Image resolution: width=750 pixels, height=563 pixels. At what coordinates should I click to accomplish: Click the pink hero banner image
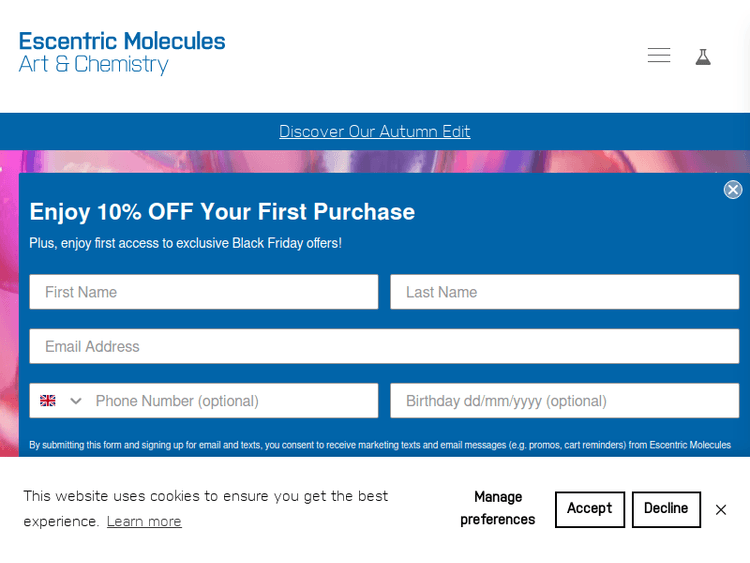(x=375, y=161)
